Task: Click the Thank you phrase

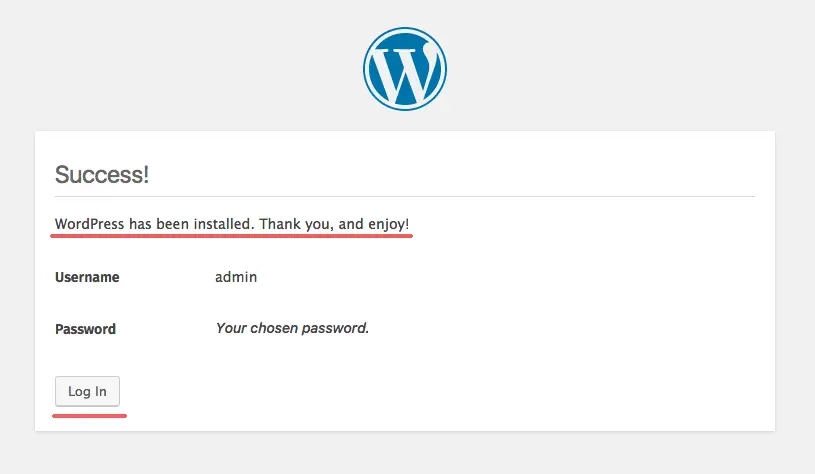Action: [x=296, y=224]
